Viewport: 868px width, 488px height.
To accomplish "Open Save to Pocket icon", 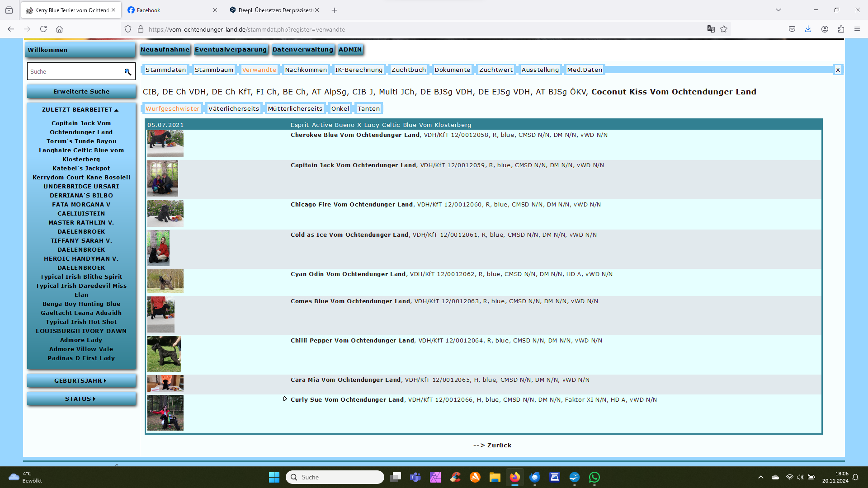I will click(792, 29).
